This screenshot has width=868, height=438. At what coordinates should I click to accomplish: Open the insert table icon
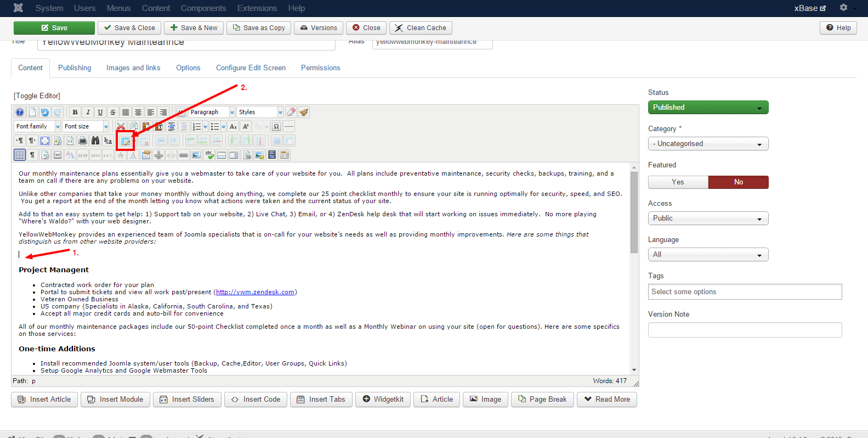[x=126, y=141]
